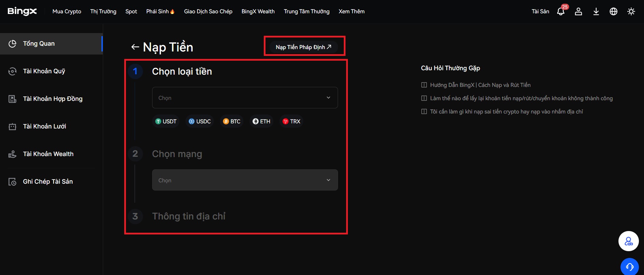Viewport: 644px width, 275px height.
Task: Open the blue customer support headset icon
Action: point(630,266)
